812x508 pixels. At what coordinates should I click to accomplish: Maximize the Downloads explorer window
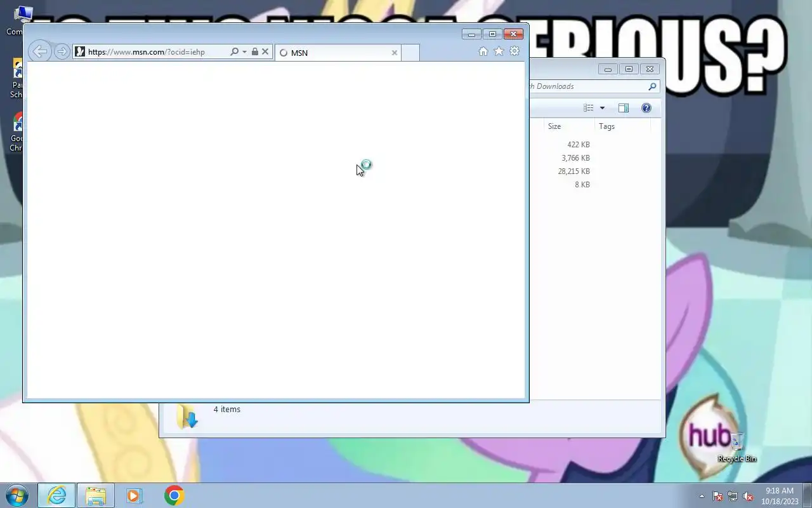[629, 69]
